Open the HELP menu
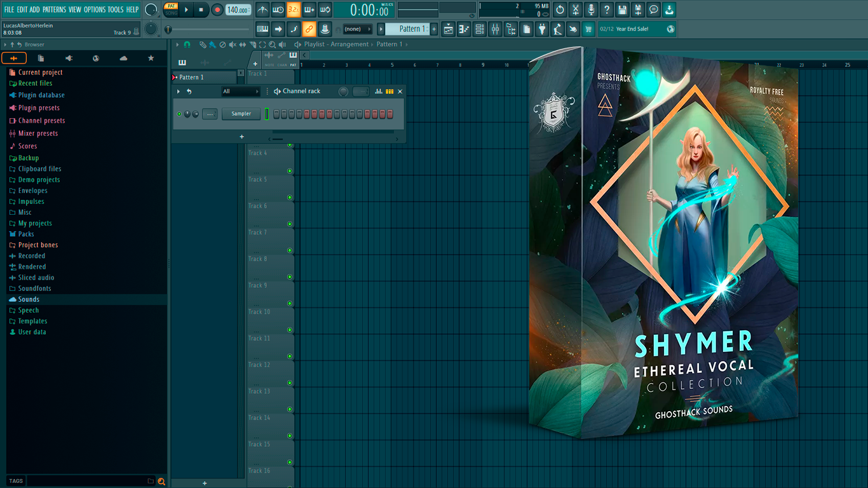868x488 pixels. pos(132,10)
